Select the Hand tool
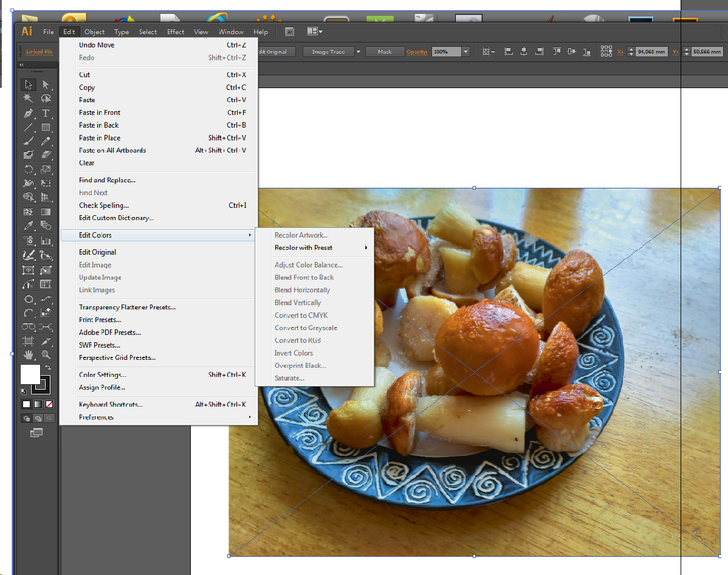The image size is (728, 575). 29,355
